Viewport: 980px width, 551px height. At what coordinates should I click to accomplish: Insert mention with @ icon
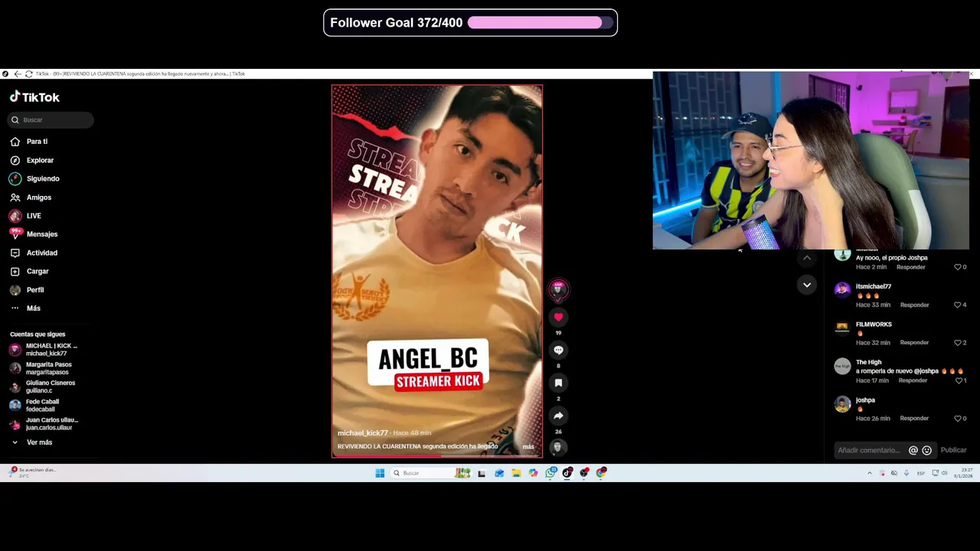coord(913,451)
